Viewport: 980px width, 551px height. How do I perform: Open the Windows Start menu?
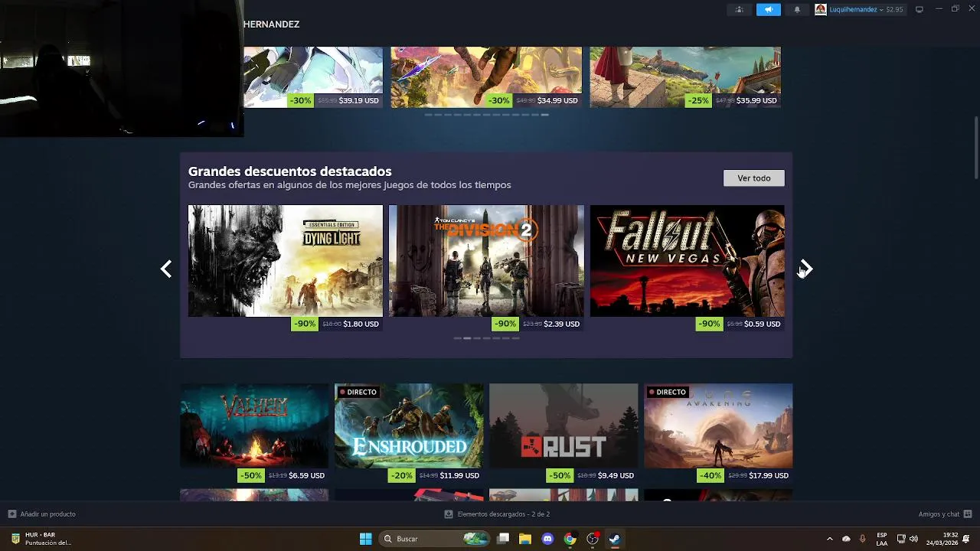(365, 539)
